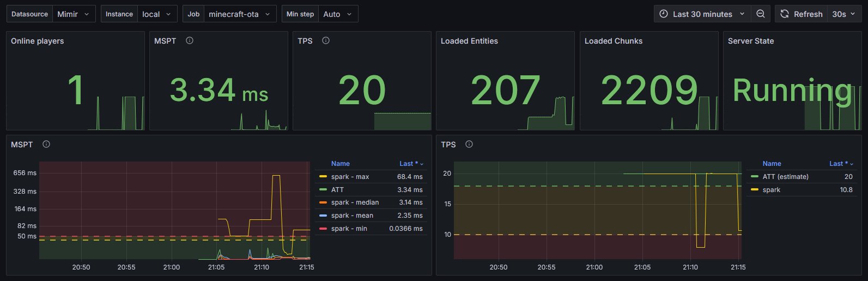Click the circular refresh arrows icon
The width and height of the screenshot is (868, 281).
point(785,14)
